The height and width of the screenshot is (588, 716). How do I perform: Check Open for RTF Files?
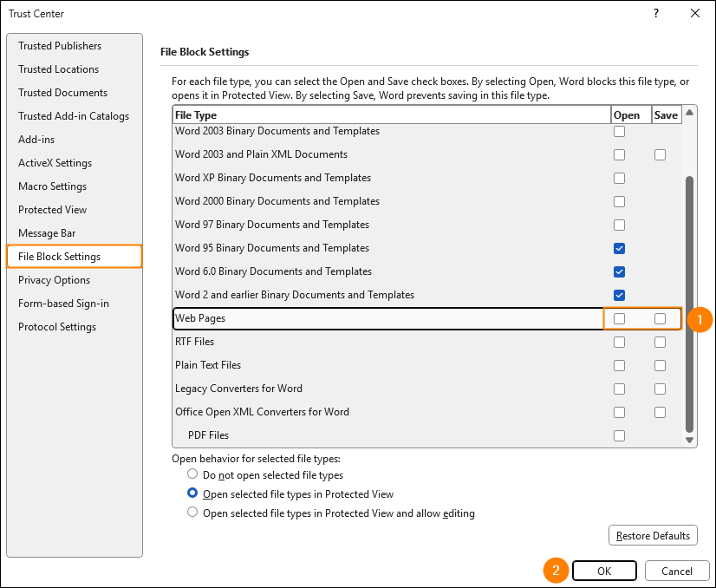[619, 343]
